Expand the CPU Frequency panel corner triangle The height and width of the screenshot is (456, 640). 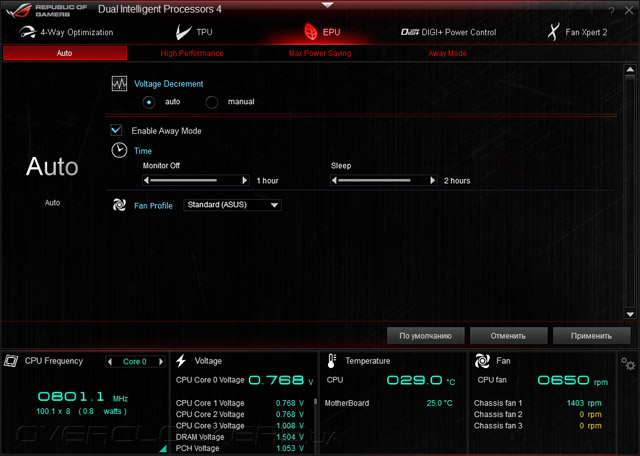(163, 449)
